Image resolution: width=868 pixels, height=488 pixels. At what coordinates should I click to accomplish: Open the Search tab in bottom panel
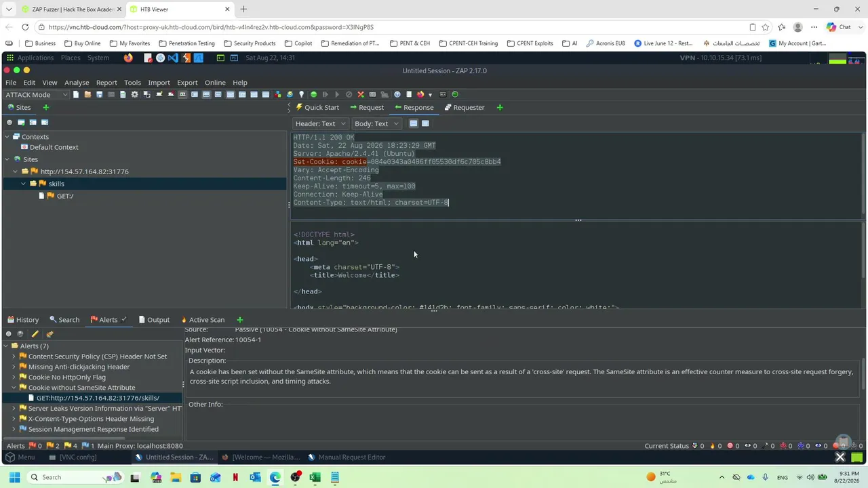[x=64, y=320]
